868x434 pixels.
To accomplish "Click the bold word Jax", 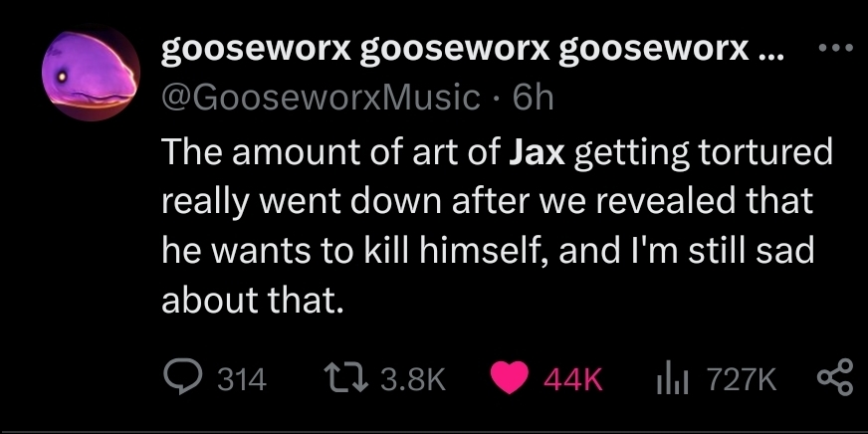I will [537, 154].
